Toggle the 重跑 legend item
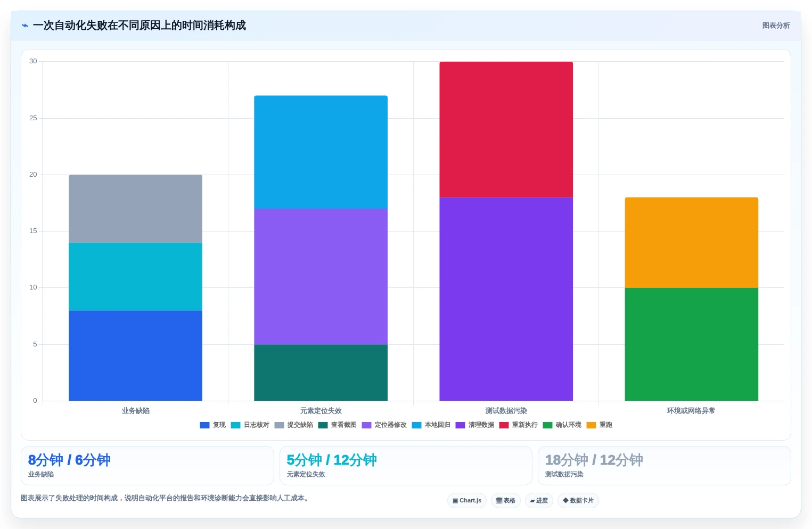Screen dimensions: 812x529 point(599,425)
